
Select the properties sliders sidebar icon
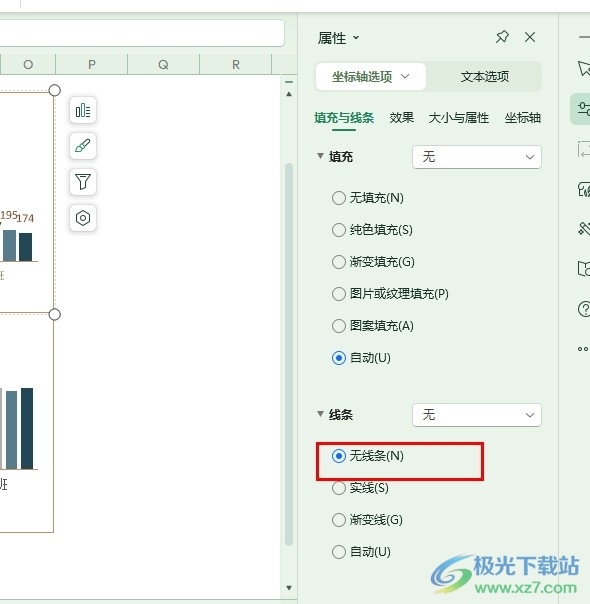583,108
